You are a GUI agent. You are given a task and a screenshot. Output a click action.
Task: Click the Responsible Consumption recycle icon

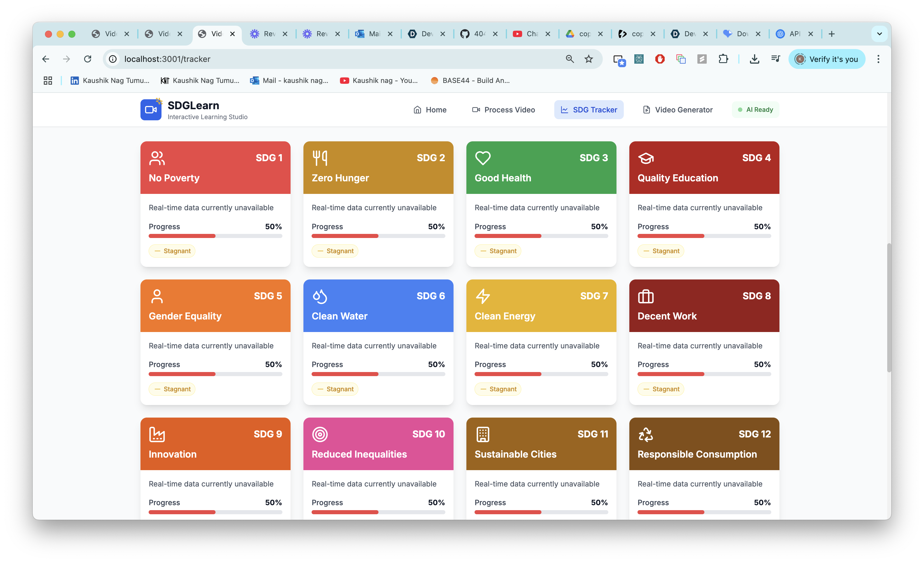(x=646, y=434)
